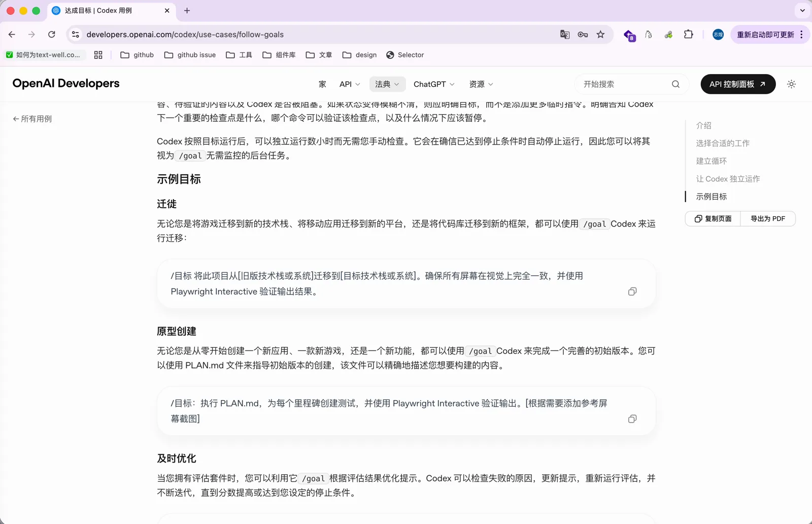Open a new browser tab
Viewport: 812px width, 524px height.
pyautogui.click(x=187, y=11)
